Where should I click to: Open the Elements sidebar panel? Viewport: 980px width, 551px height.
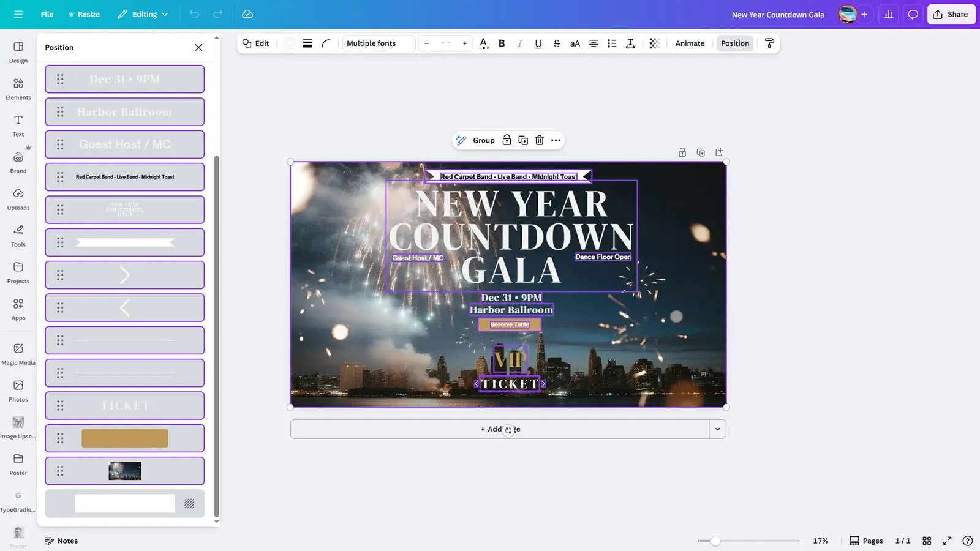click(18, 89)
